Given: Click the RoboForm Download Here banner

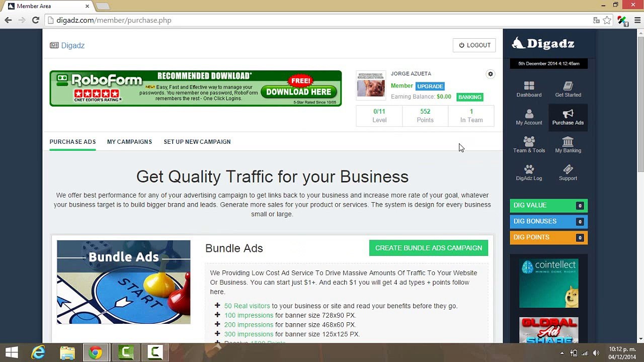Looking at the screenshot, I should click(x=196, y=88).
